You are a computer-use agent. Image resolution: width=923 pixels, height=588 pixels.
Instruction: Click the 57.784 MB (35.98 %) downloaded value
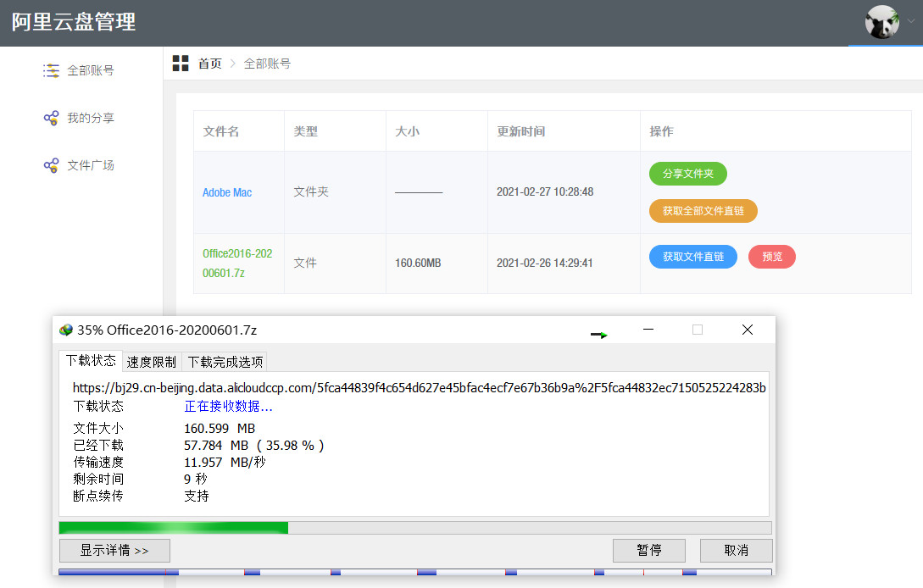point(253,446)
